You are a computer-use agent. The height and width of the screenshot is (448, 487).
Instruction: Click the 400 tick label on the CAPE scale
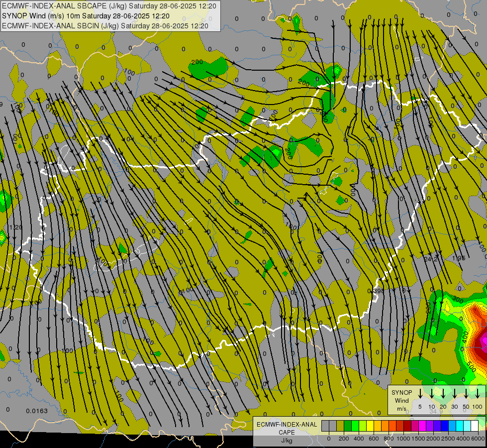coord(359,439)
